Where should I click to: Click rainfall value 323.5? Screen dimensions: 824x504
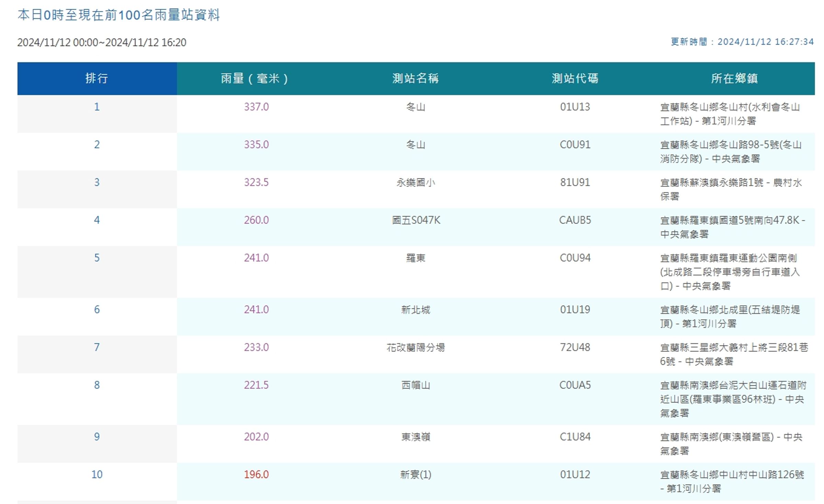pyautogui.click(x=256, y=182)
